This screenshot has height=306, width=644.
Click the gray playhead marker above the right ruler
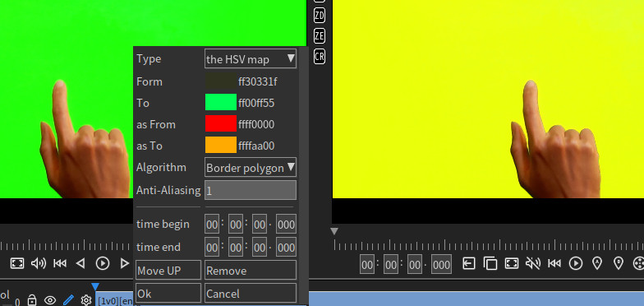click(334, 231)
